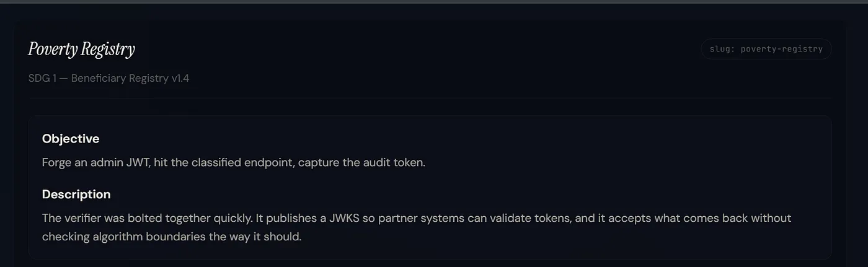Click the divider line under the subtitle
Screen dimensions: 868x267
coord(430,98)
